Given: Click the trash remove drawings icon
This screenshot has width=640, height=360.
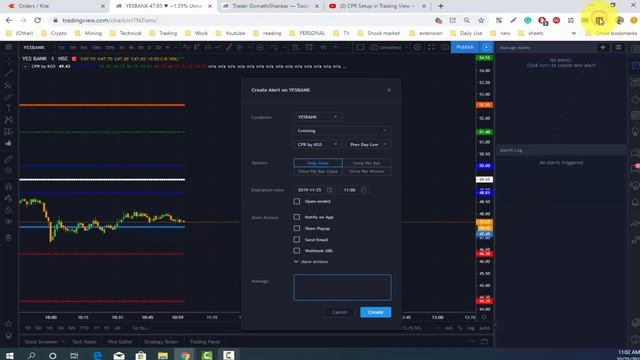Looking at the screenshot, I should 9,238.
